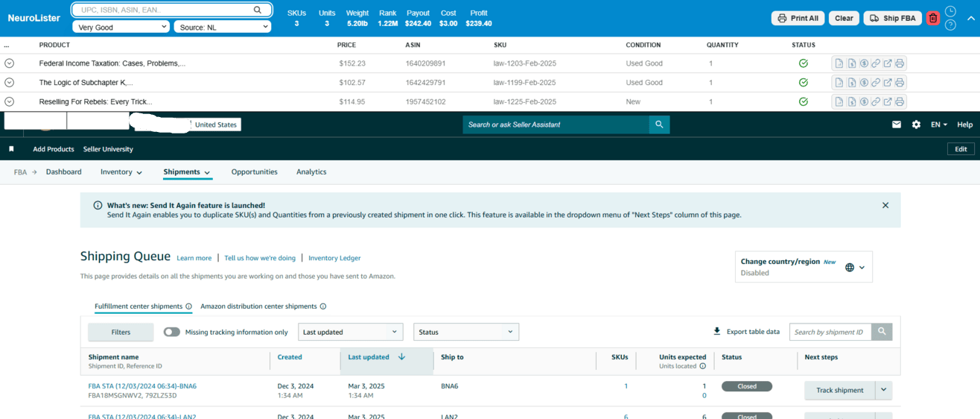Click the Ship FBA button
This screenshot has height=419, width=980.
point(892,18)
